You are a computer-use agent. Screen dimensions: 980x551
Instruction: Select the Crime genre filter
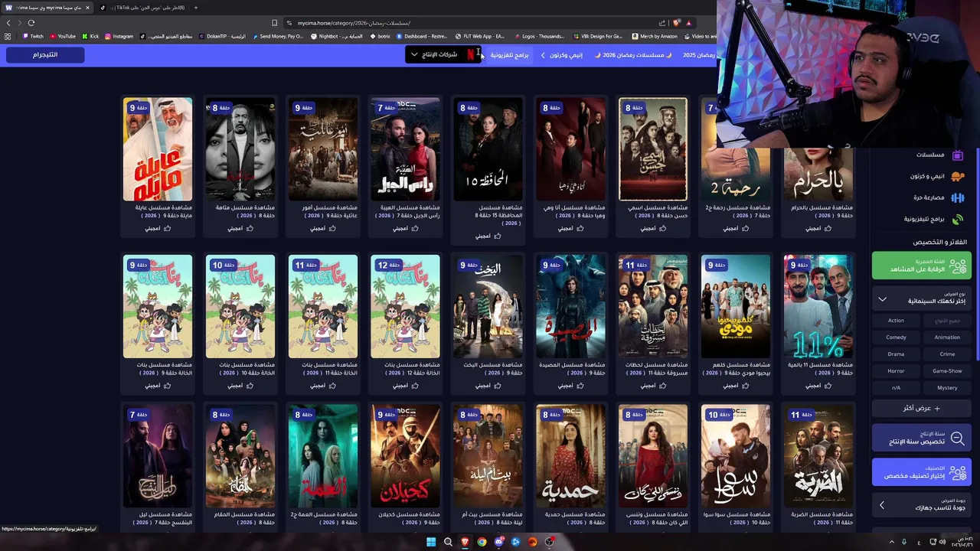[x=947, y=354]
